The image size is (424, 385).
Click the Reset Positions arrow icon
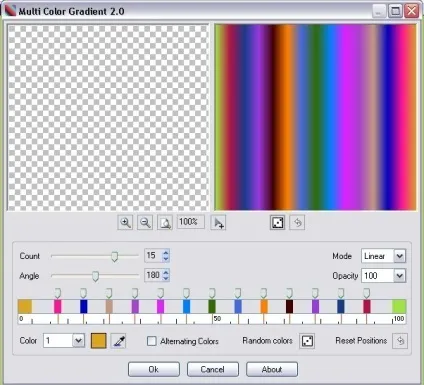pos(400,341)
